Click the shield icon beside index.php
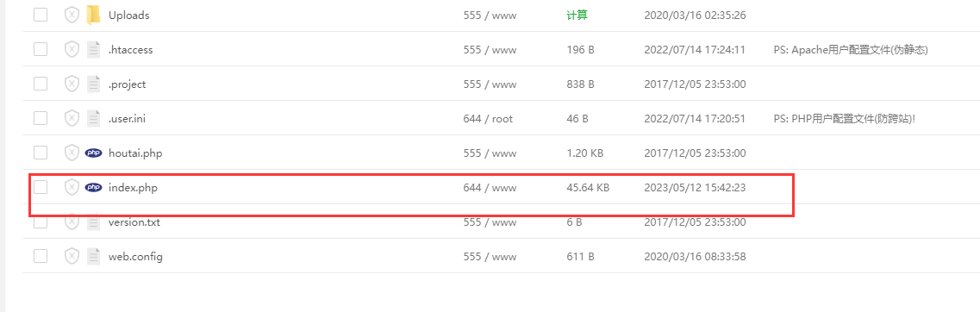The width and height of the screenshot is (980, 312). pyautogui.click(x=72, y=187)
